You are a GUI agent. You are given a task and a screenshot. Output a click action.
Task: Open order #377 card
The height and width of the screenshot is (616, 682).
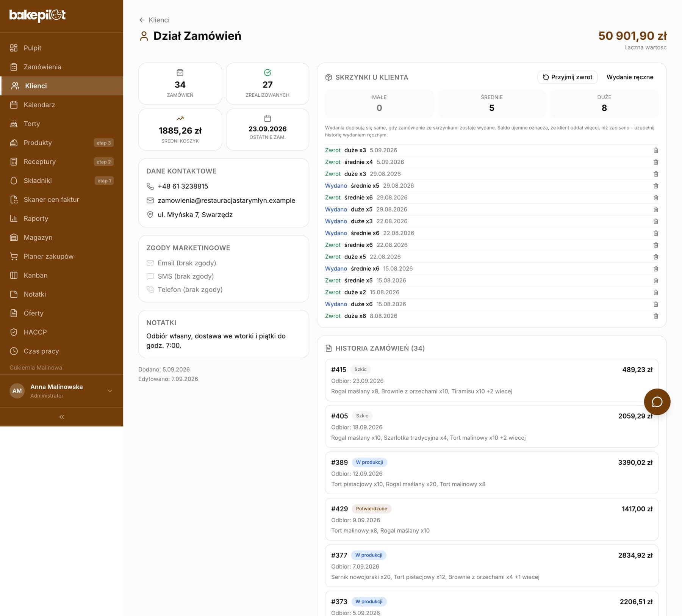point(491,566)
